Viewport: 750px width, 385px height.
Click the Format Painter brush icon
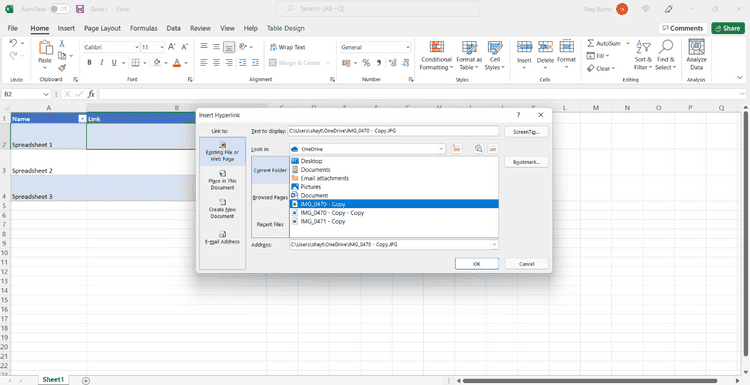pos(62,68)
